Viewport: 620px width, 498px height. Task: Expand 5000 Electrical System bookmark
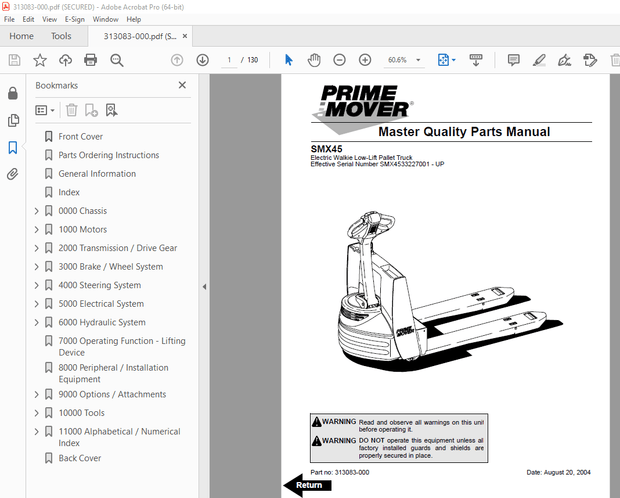tap(36, 304)
